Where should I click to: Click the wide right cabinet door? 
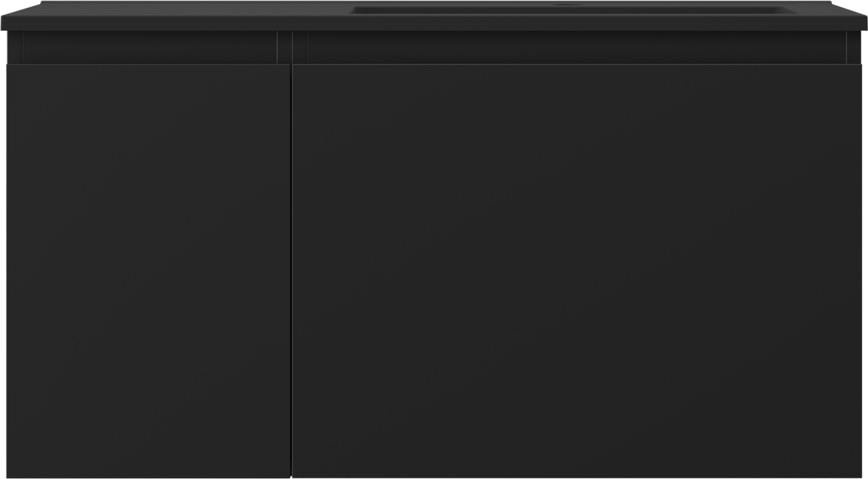click(577, 271)
